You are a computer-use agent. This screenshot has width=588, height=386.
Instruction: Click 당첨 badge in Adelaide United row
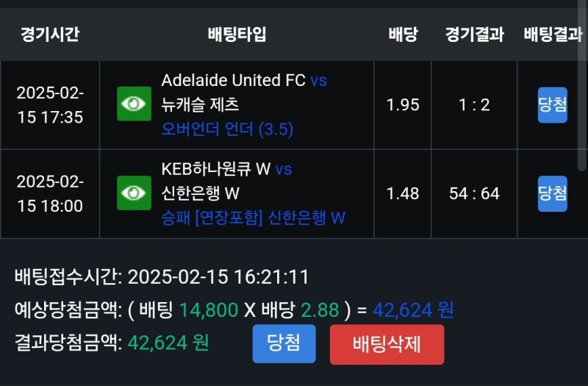552,104
